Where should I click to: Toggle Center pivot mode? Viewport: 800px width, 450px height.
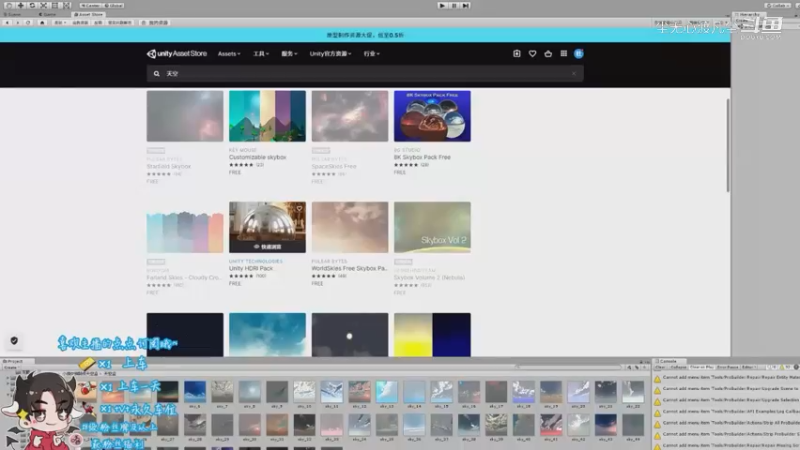(90, 6)
